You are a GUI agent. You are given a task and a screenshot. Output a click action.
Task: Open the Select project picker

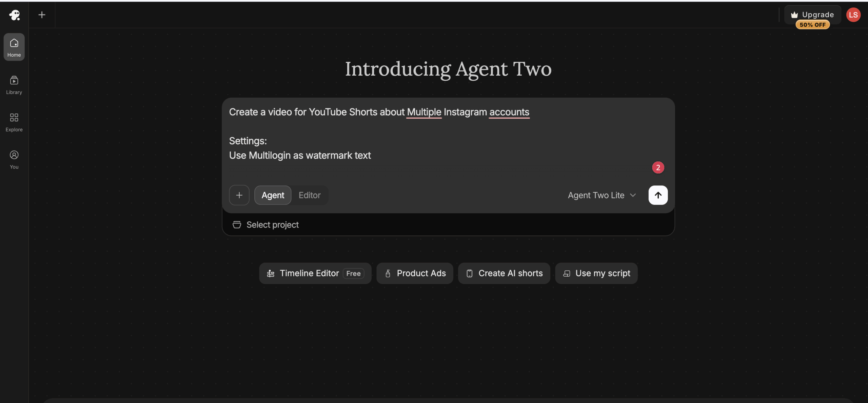[x=266, y=225]
